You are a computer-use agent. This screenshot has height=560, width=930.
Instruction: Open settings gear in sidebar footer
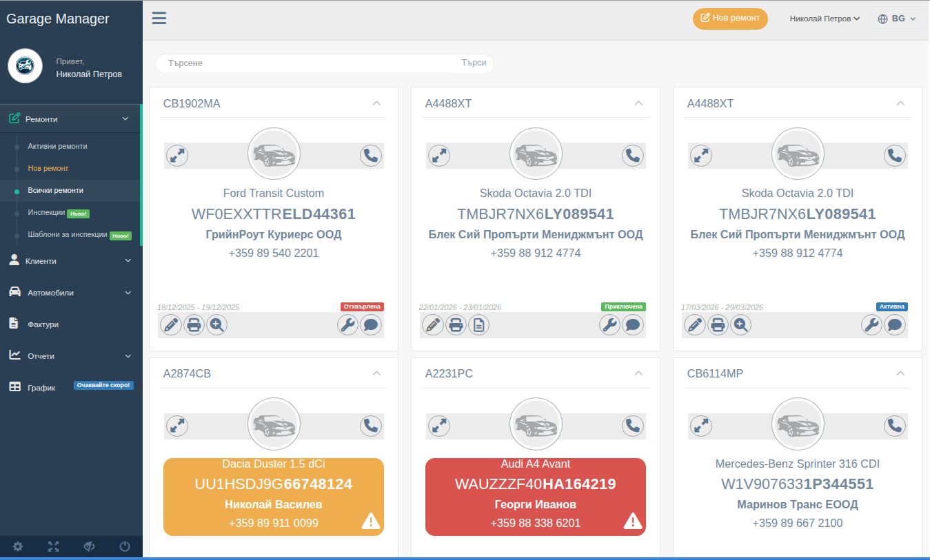pos(18,547)
